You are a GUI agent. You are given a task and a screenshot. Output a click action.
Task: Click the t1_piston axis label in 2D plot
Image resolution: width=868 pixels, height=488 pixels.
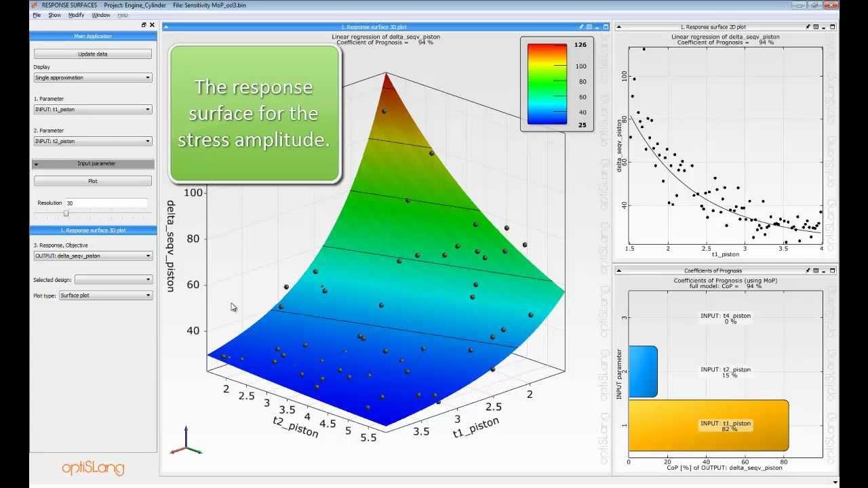pyautogui.click(x=726, y=254)
